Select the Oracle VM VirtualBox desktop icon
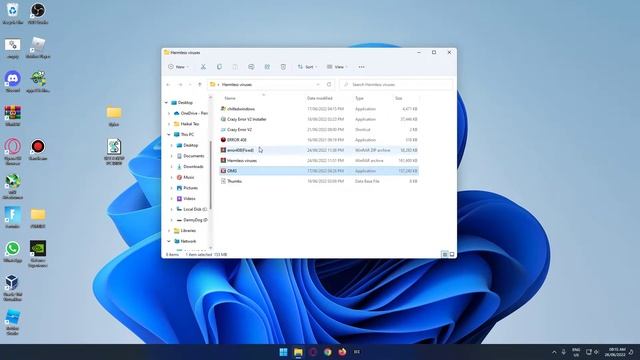640x360 pixels. click(x=13, y=288)
